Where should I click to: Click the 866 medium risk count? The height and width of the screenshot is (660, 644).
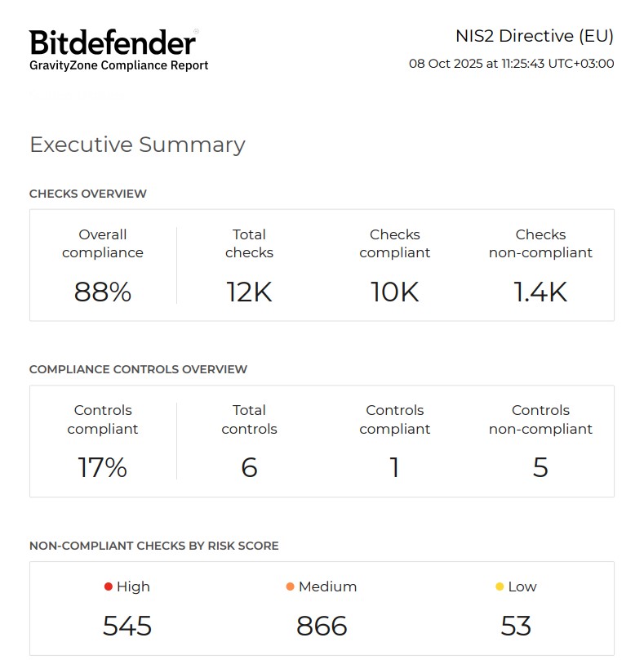[x=322, y=626]
